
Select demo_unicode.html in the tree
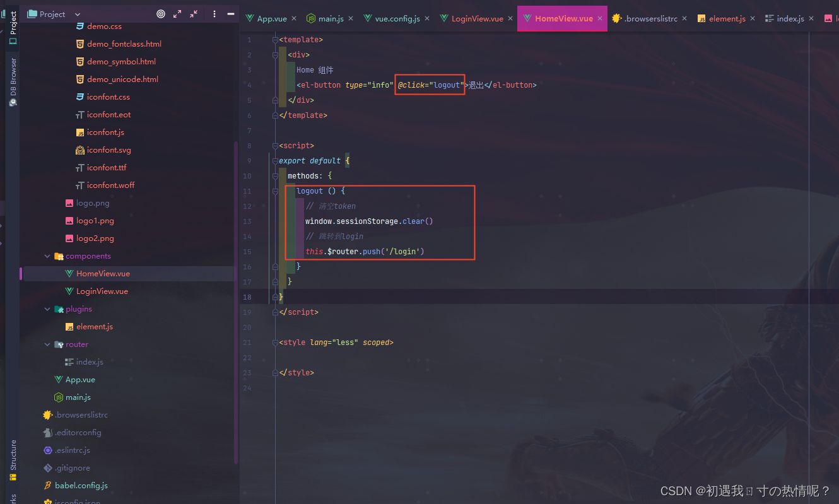(x=122, y=79)
